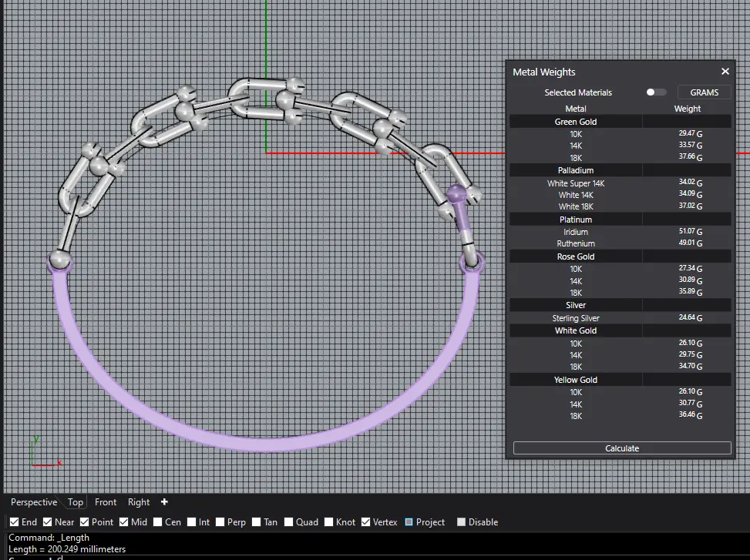Add a new viewport tab with plus icon
The height and width of the screenshot is (560, 750).
(164, 502)
